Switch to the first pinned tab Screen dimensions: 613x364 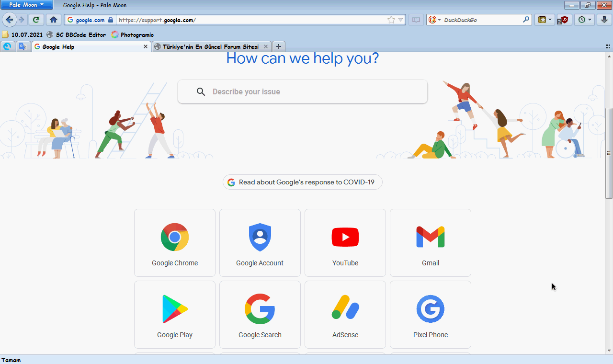tap(7, 46)
